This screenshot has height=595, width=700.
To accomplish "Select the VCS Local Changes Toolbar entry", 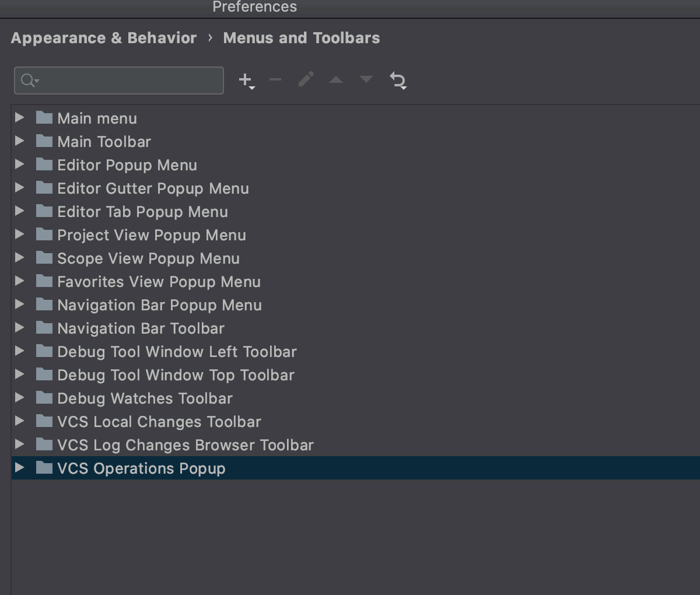I will [158, 421].
